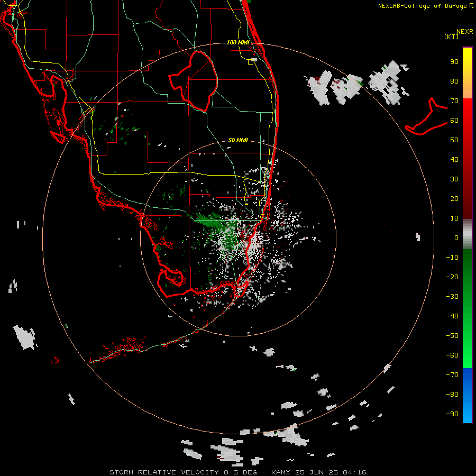This screenshot has width=476, height=476.
Task: Click the -40 knot scale label
Action: pos(452,316)
